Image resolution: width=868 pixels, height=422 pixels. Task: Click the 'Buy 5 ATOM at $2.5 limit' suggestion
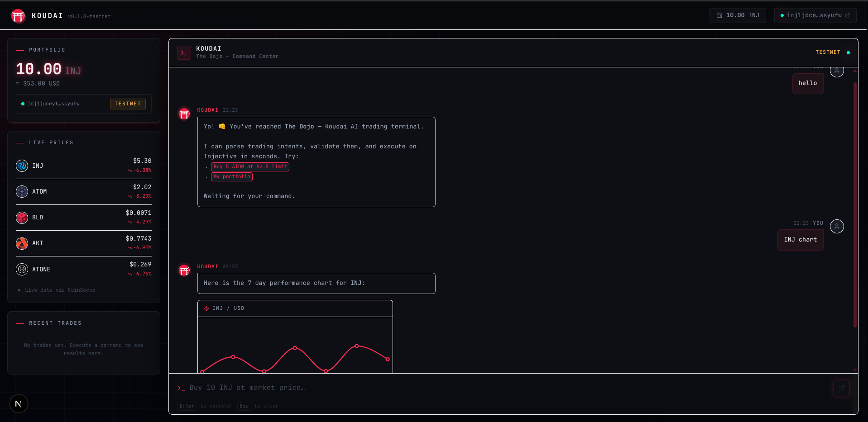click(x=250, y=167)
